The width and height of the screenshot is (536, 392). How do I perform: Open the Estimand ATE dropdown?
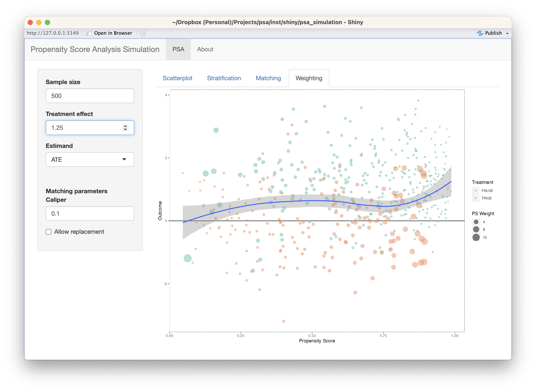[90, 160]
